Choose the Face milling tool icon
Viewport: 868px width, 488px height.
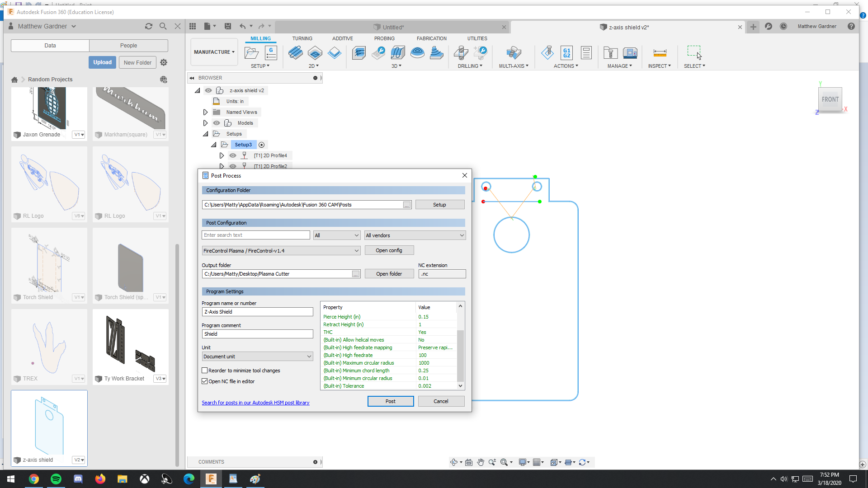tap(335, 53)
